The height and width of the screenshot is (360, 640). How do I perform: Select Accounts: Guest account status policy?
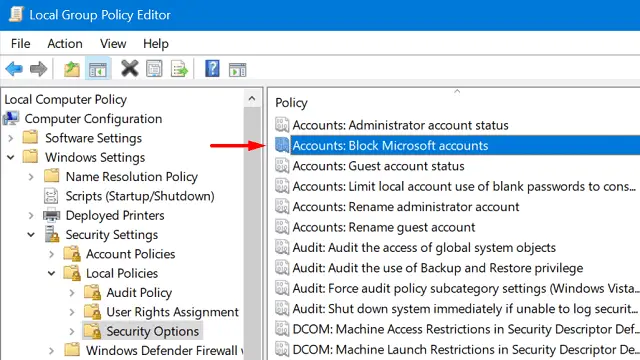pos(378,166)
